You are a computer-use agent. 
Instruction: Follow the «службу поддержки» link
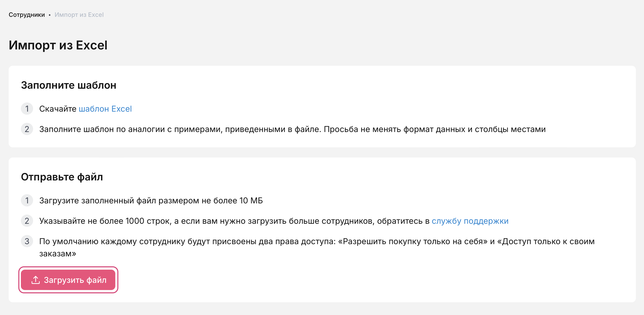(470, 221)
